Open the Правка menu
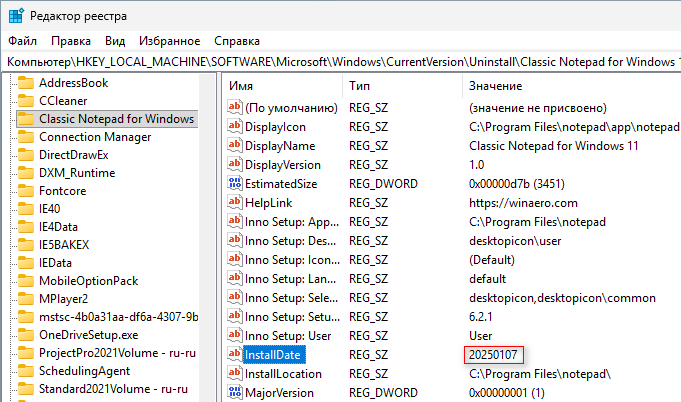681x402 pixels. tap(71, 41)
